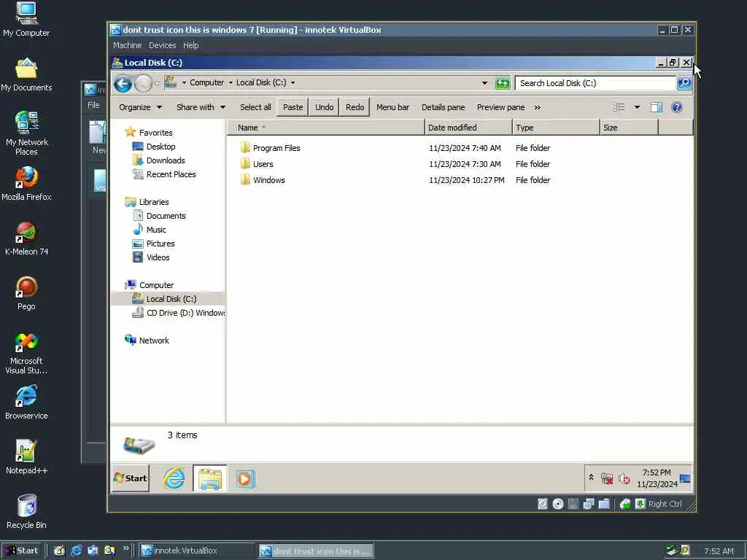Image resolution: width=747 pixels, height=560 pixels.
Task: Toggle the Menu bar option
Action: click(x=392, y=107)
